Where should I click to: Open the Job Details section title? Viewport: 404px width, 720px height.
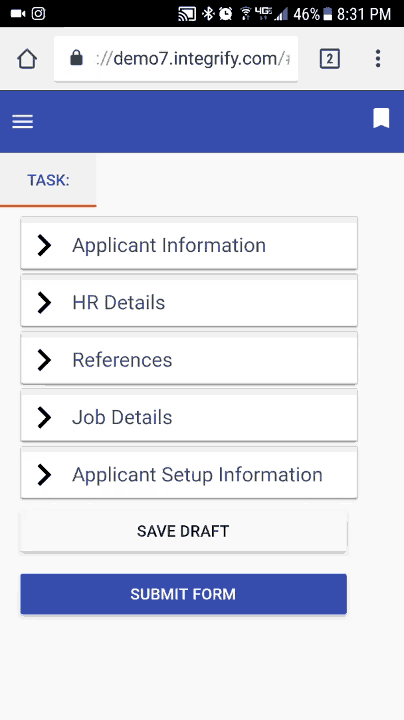122,417
